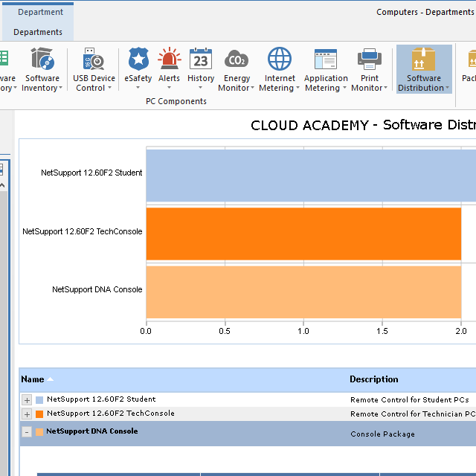Sort table by Name column header
This screenshot has height=476, width=476.
33,379
